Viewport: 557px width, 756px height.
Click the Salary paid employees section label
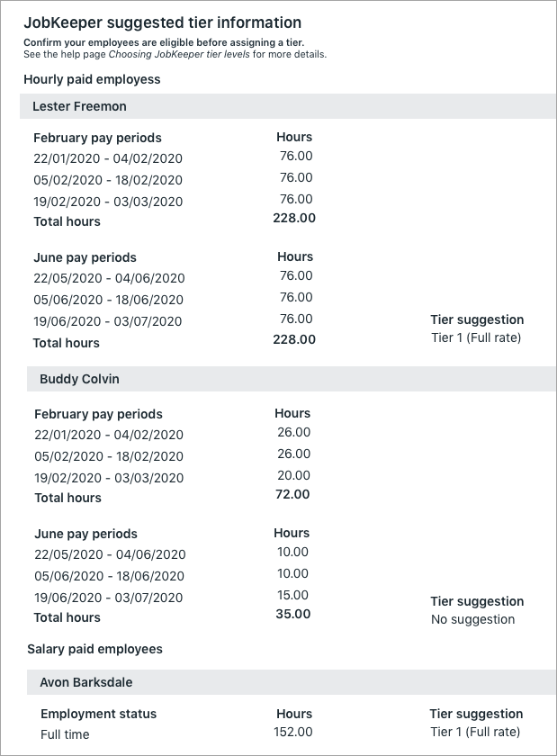[94, 649]
